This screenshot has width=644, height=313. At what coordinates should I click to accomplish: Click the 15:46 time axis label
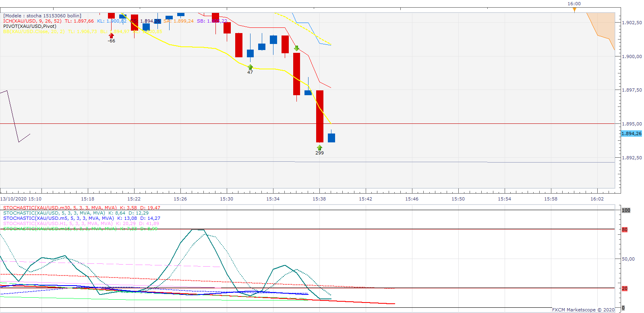coord(412,199)
